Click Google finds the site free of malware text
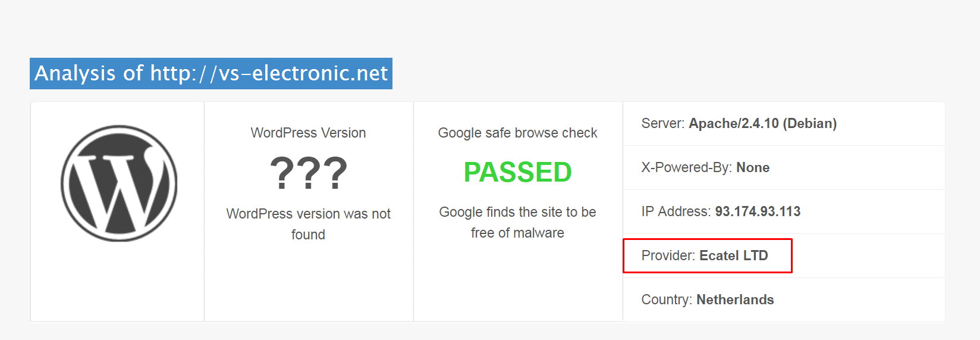Screen dimensions: 980x340 click(517, 222)
